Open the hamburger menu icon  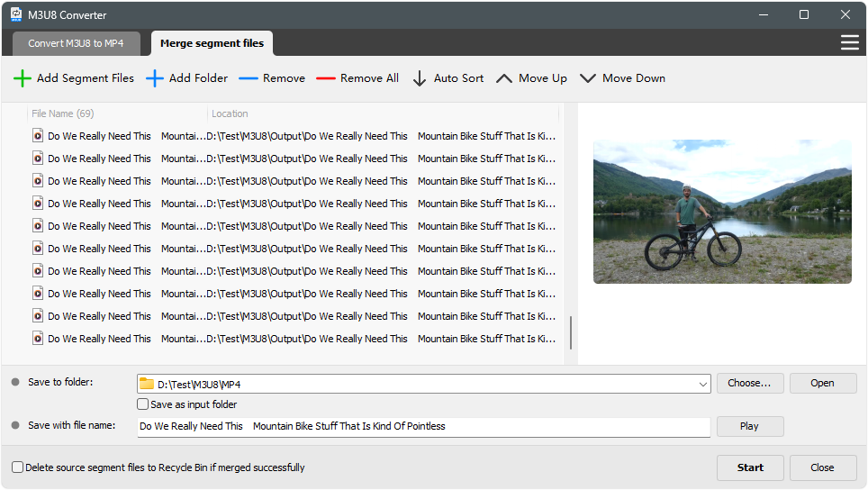[849, 43]
